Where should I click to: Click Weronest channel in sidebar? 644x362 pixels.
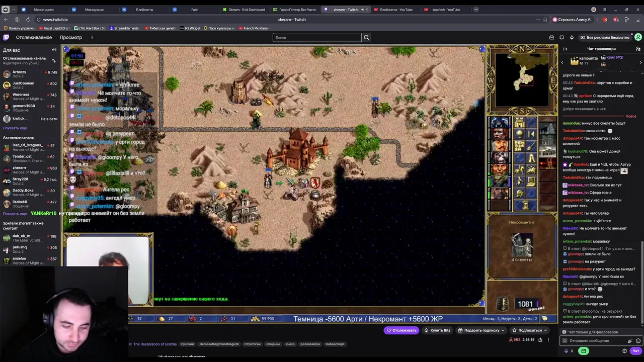point(30,97)
